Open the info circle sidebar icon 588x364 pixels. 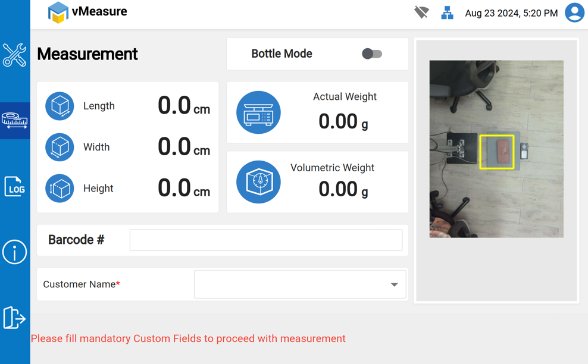pyautogui.click(x=14, y=252)
